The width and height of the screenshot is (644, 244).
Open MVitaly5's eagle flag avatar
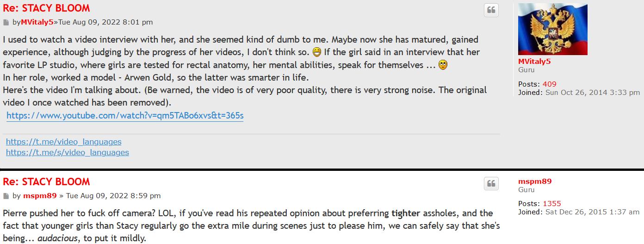pyautogui.click(x=552, y=29)
